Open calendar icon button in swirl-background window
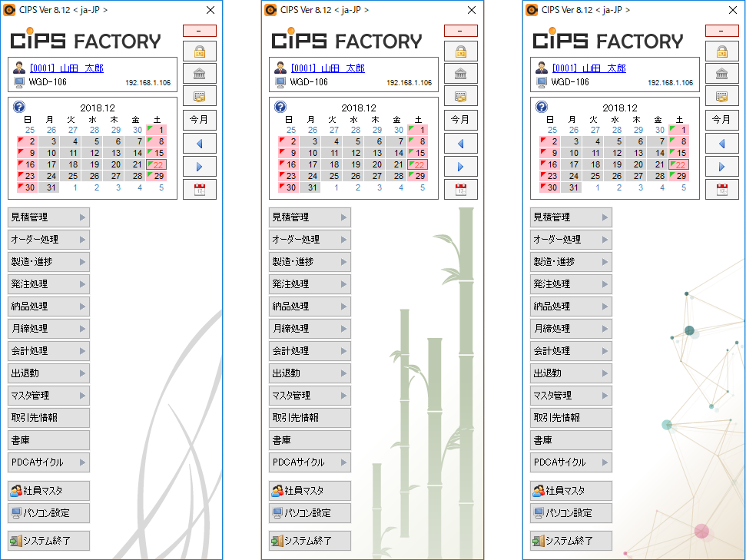This screenshot has width=746, height=560. (200, 190)
